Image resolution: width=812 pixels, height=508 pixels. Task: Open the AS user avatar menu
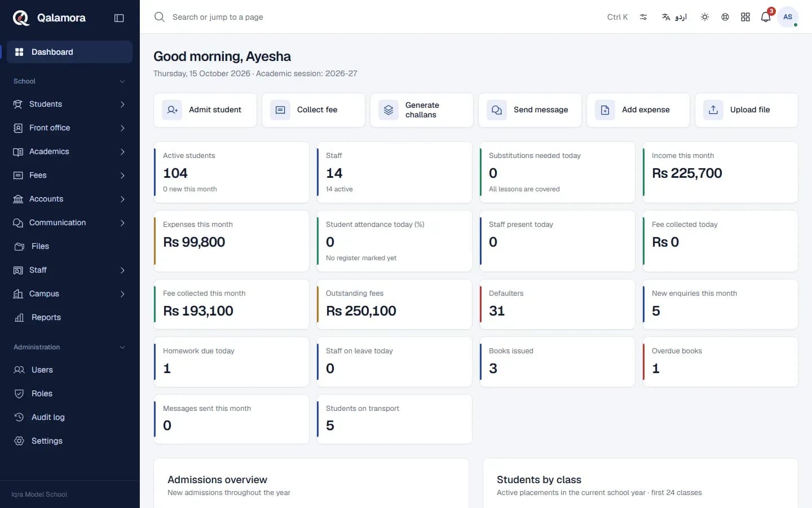click(788, 17)
